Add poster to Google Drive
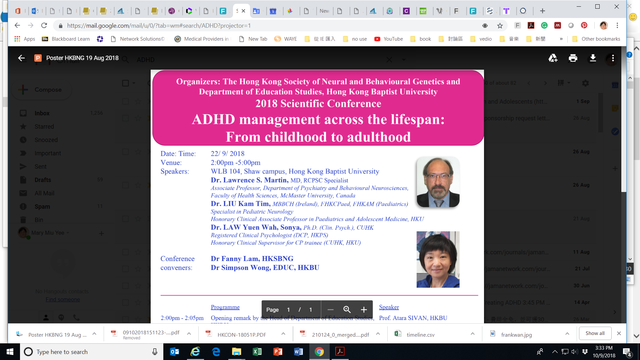Screen dimensions: 640x360 click(553, 58)
